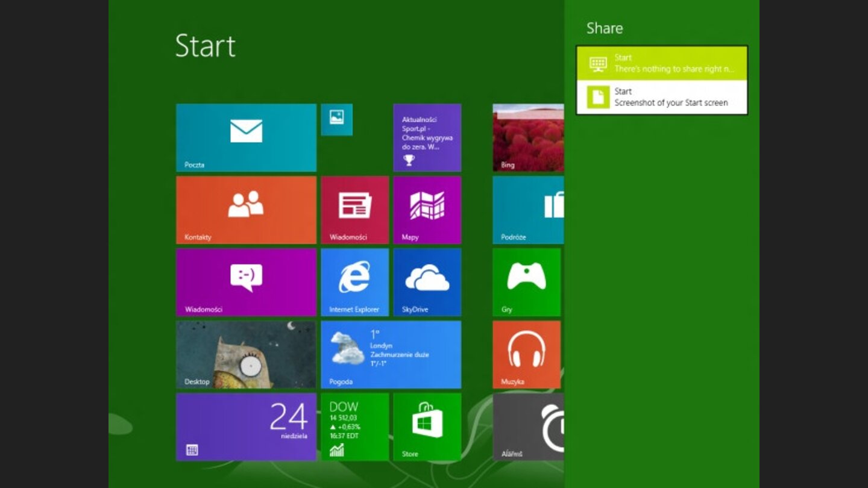Image resolution: width=868 pixels, height=488 pixels.
Task: Click the Pogoda weather tile for Londyn
Action: point(391,354)
